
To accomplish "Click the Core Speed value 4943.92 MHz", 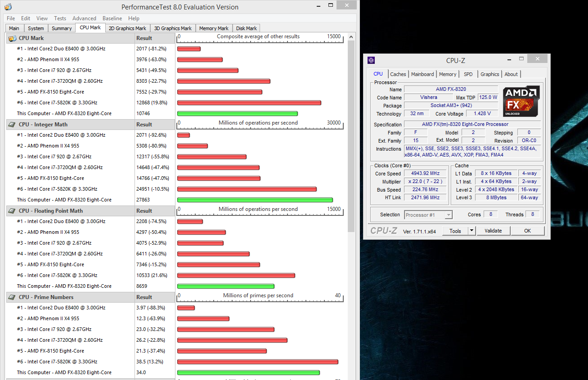I will click(425, 174).
